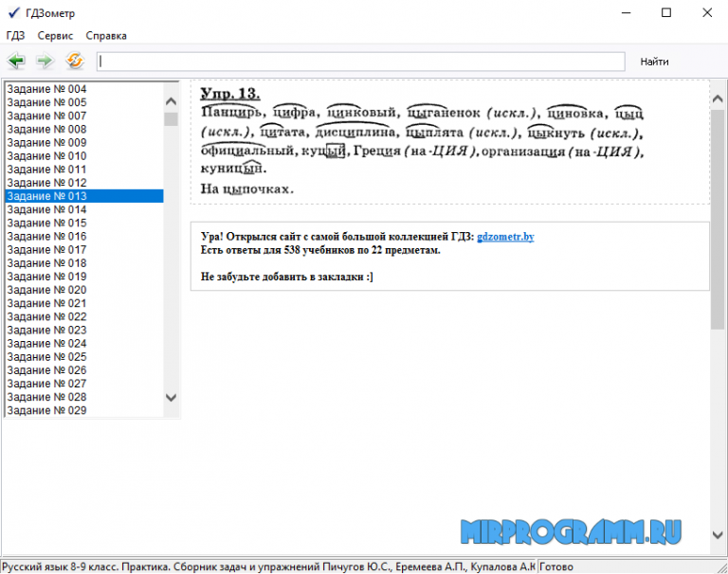728x574 pixels.
Task: Select Задание № 024
Action: [84, 344]
